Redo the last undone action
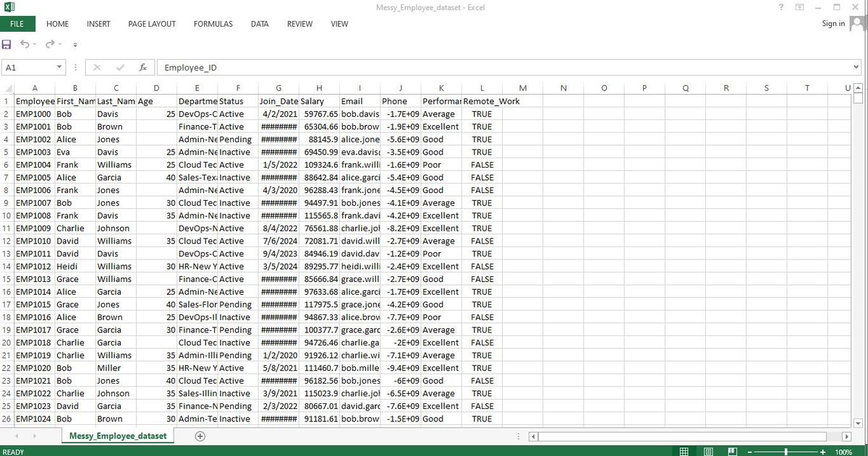 (x=50, y=45)
